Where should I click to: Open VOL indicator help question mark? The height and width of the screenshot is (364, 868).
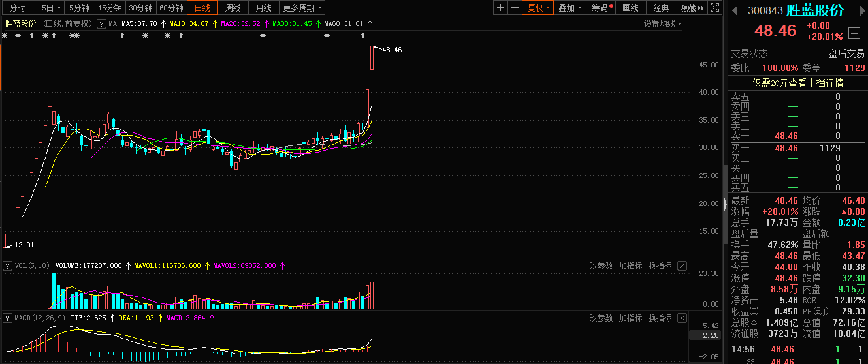(7, 265)
